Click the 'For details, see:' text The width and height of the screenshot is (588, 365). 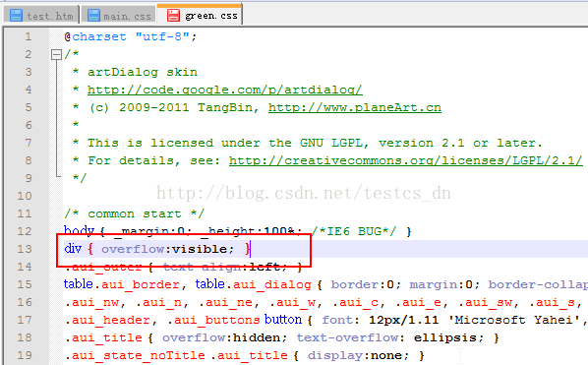[153, 160]
